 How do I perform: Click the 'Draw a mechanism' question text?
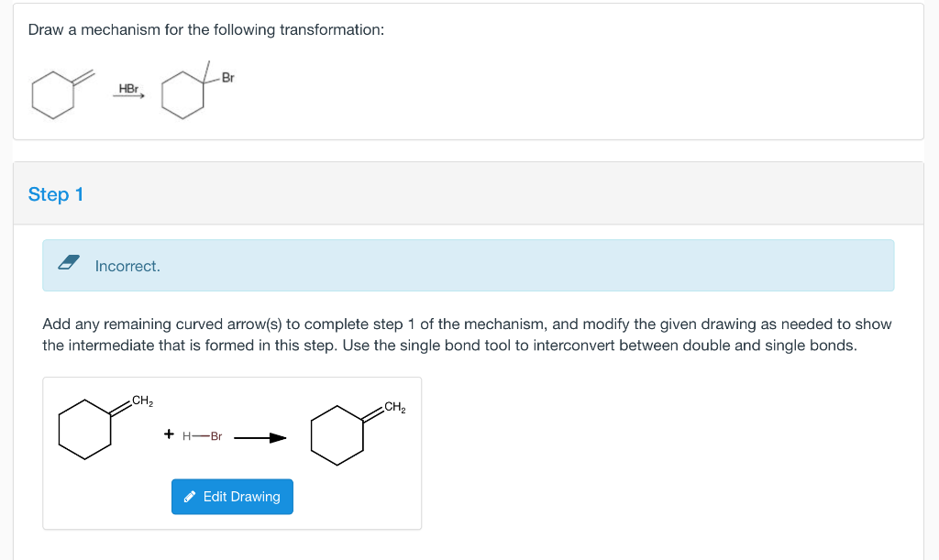tap(205, 30)
